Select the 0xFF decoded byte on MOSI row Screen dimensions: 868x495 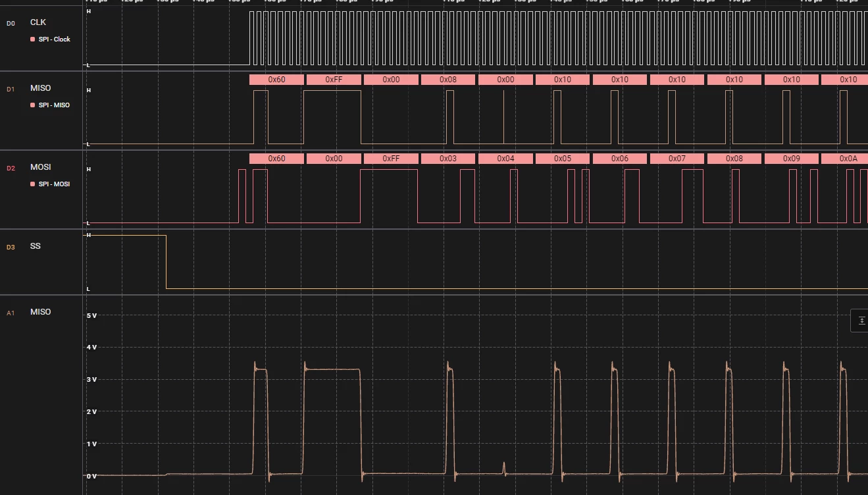pyautogui.click(x=391, y=159)
